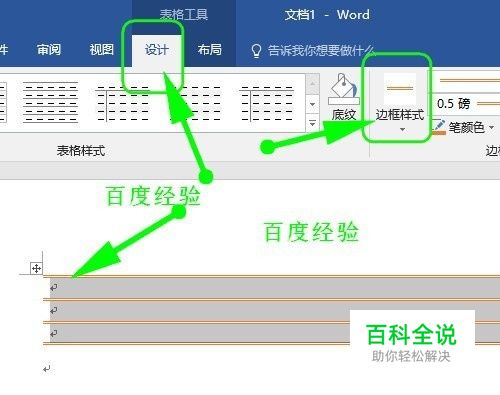This screenshot has width=500, height=395.
Task: Expand the full table styles gallery
Action: pos(312,122)
